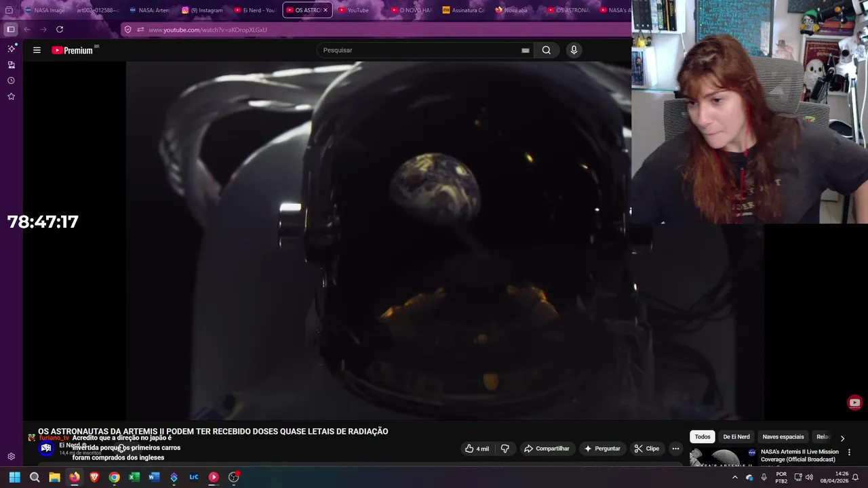Switch to the NASA: Artem tab
Screen dimensions: 868x488
click(x=150, y=10)
